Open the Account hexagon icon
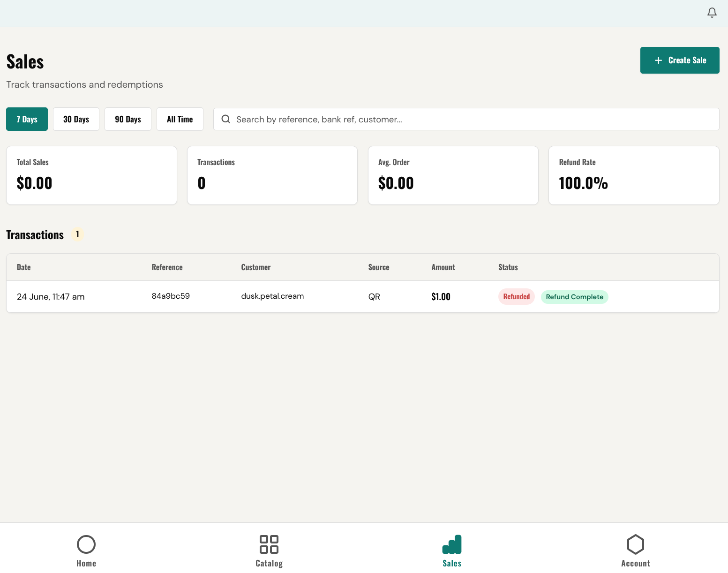The width and height of the screenshot is (728, 573). 636,544
